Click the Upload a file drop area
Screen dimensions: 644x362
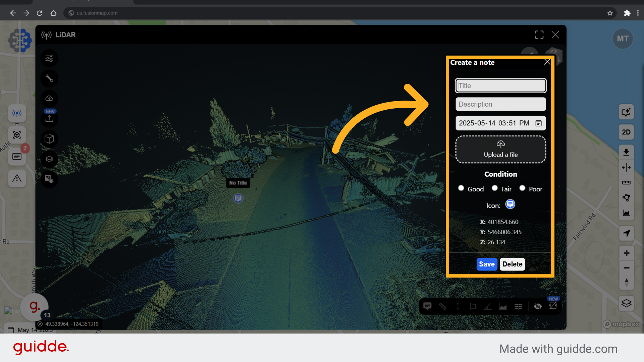pos(500,149)
